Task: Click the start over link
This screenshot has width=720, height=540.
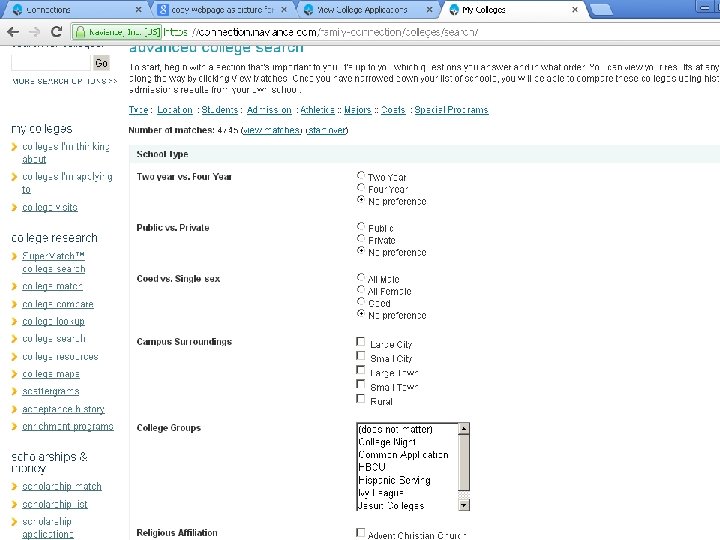Action: tap(326, 130)
